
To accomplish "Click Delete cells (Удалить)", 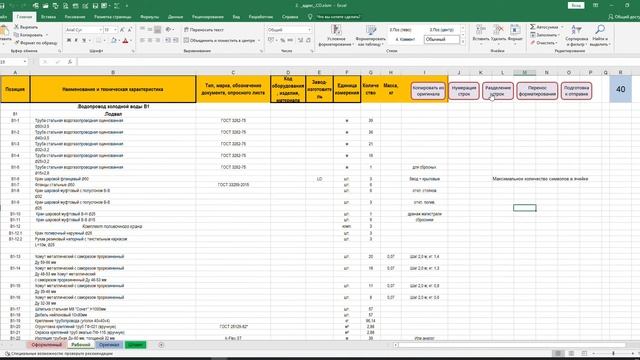I will coord(498,34).
